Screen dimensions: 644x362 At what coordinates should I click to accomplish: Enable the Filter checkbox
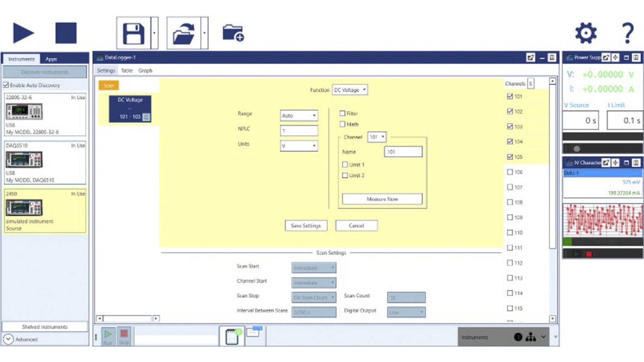tap(342, 113)
